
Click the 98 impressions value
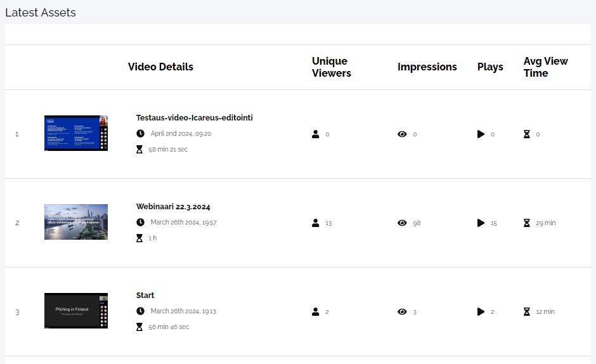pyautogui.click(x=417, y=223)
